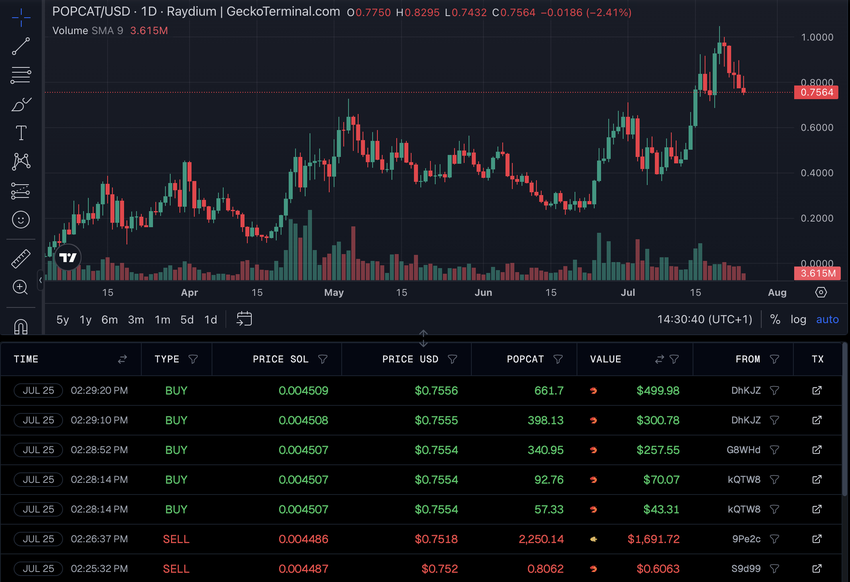Select the text annotation tool
The height and width of the screenshot is (582, 850).
(x=21, y=133)
